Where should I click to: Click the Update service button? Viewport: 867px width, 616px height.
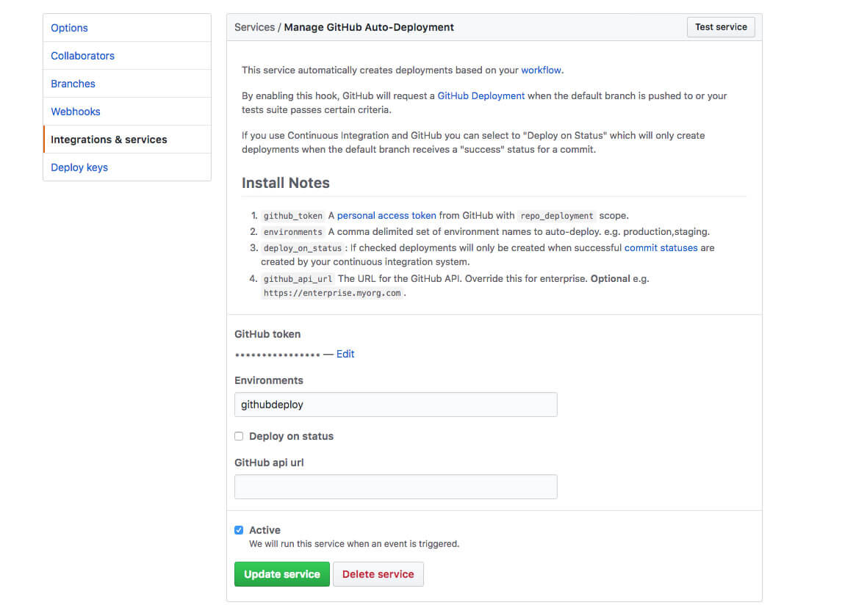coord(282,574)
